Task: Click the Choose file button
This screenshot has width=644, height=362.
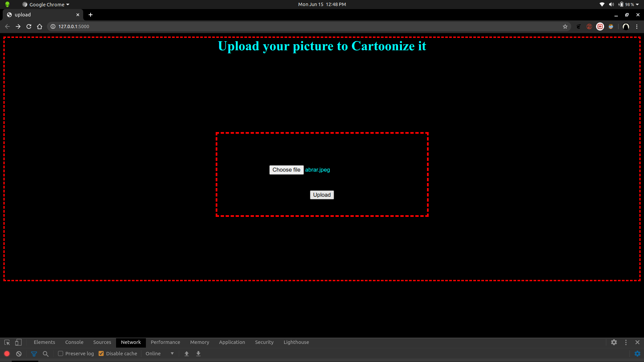Action: coord(286,170)
